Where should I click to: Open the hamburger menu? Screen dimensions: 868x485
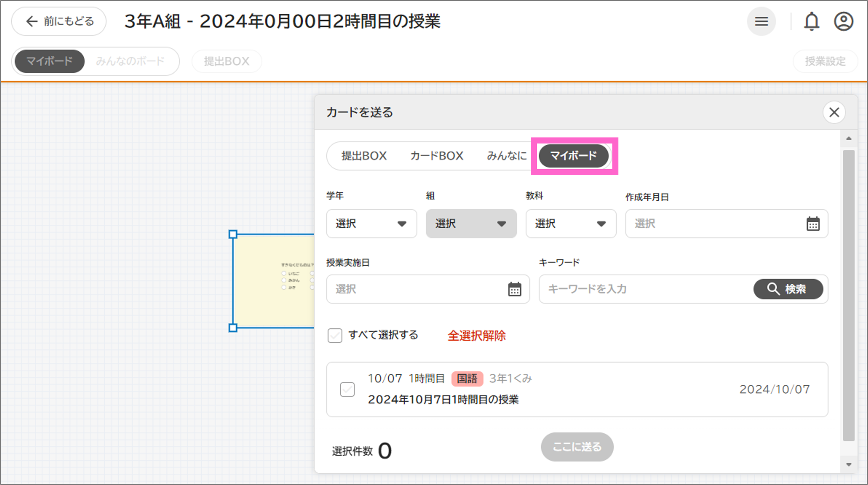click(761, 21)
